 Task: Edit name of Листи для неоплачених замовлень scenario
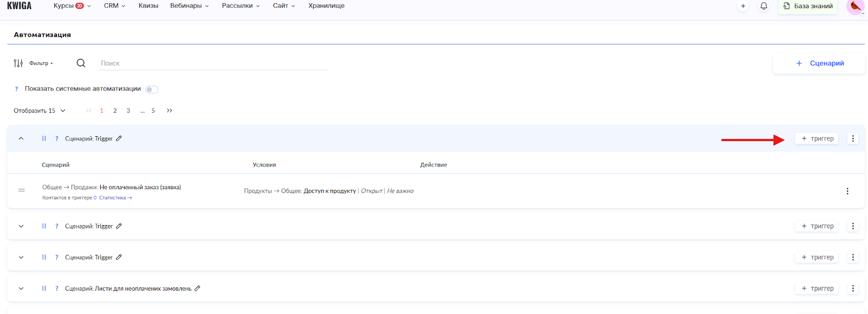coord(197,289)
